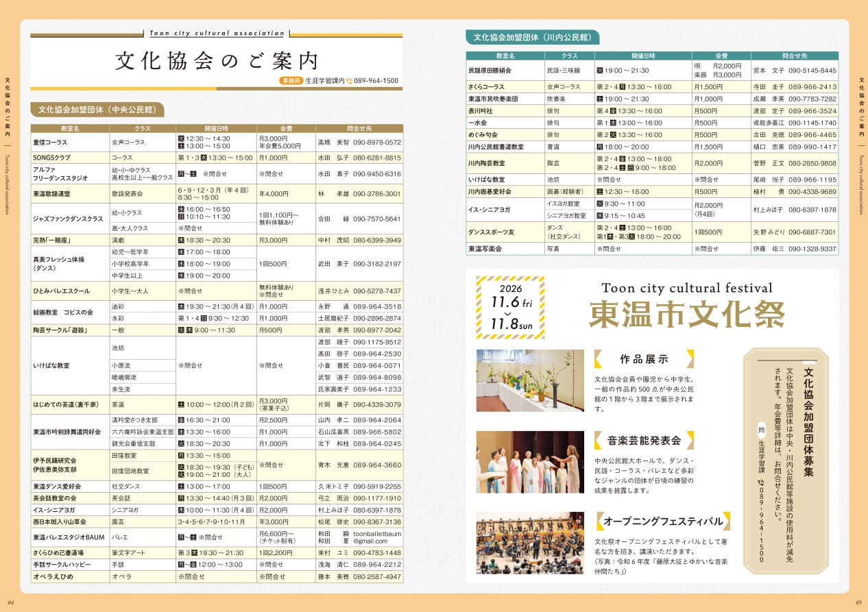Select ひとみバレエスクール row name
Viewport: 868px width, 612px height.
(x=62, y=291)
